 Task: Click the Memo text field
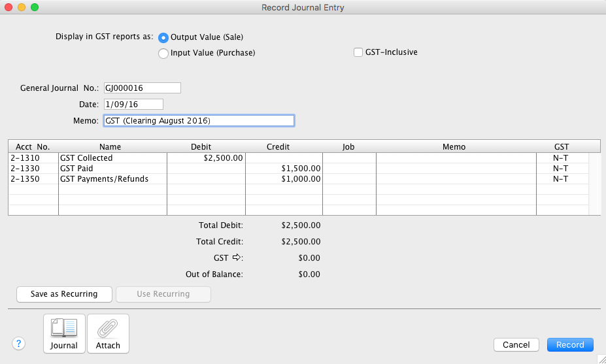(x=199, y=121)
